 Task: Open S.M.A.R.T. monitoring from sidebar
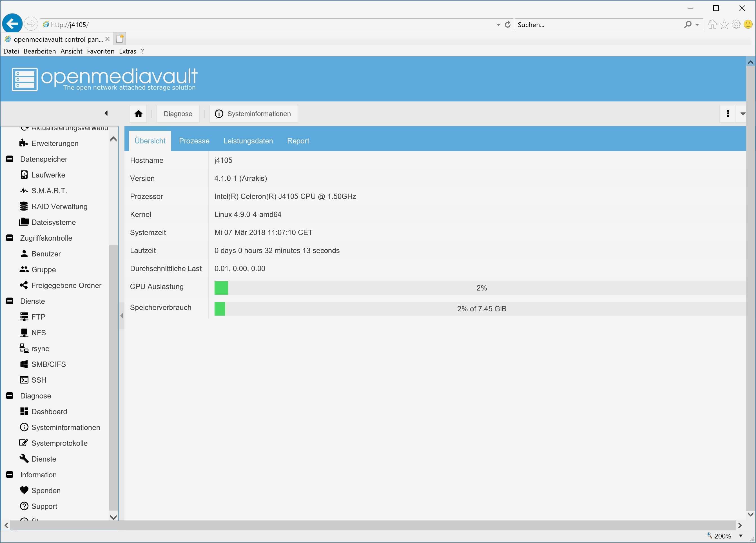pos(49,191)
